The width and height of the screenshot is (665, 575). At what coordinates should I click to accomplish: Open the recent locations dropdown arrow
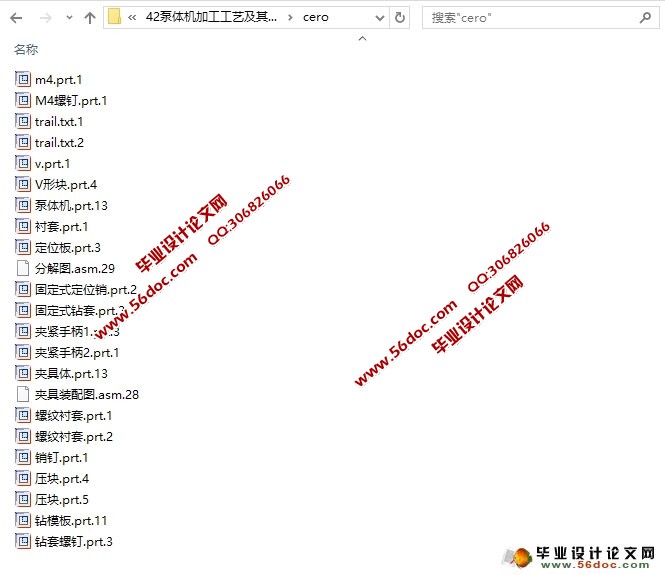[69, 18]
